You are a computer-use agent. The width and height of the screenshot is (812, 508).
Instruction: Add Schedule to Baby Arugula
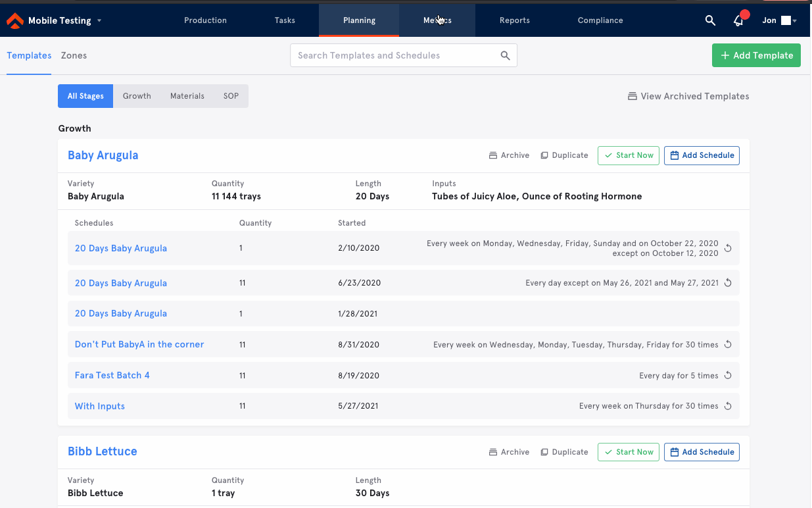(702, 155)
